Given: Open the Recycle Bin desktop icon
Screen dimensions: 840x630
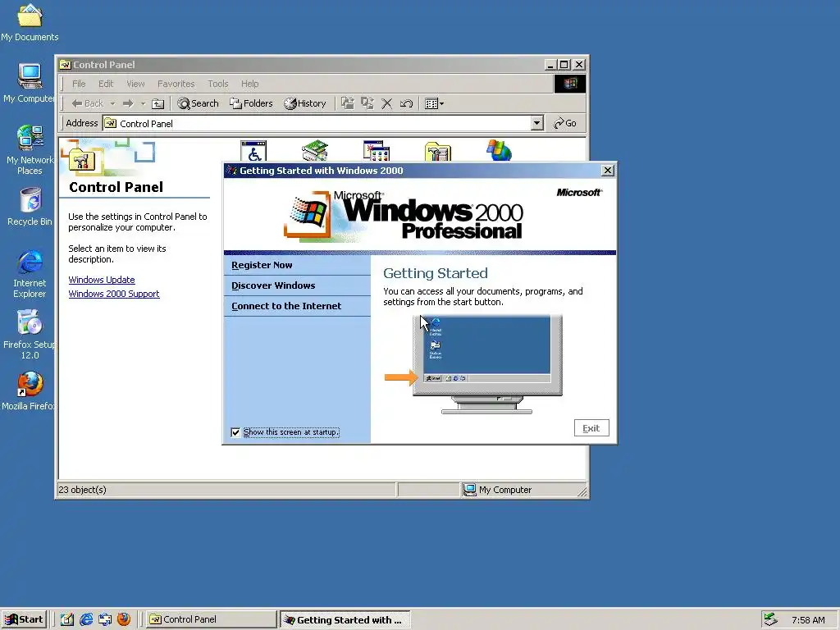Looking at the screenshot, I should (30, 207).
